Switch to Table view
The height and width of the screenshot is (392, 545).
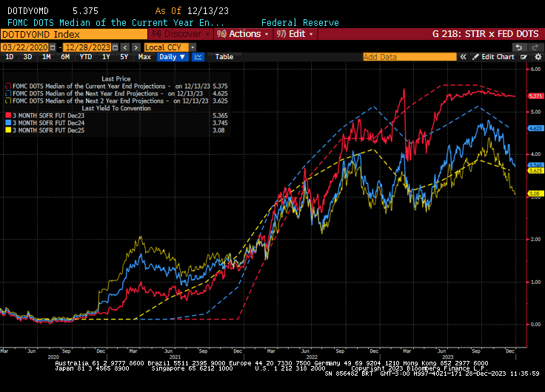224,57
